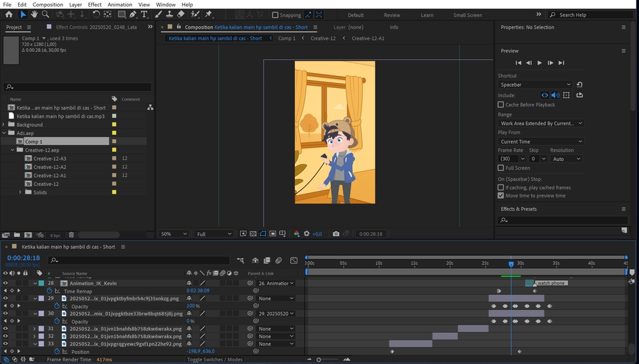Expand the Solids folder in Project panel
The image size is (639, 364).
[x=21, y=192]
